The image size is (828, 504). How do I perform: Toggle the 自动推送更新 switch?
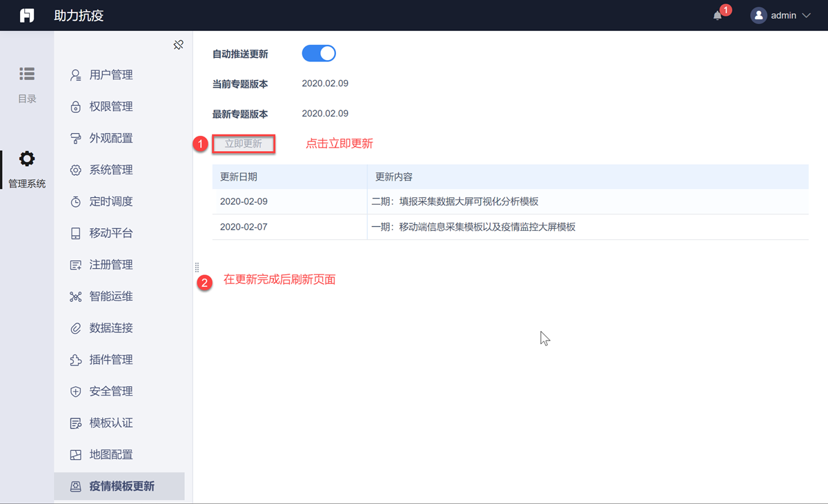(319, 54)
